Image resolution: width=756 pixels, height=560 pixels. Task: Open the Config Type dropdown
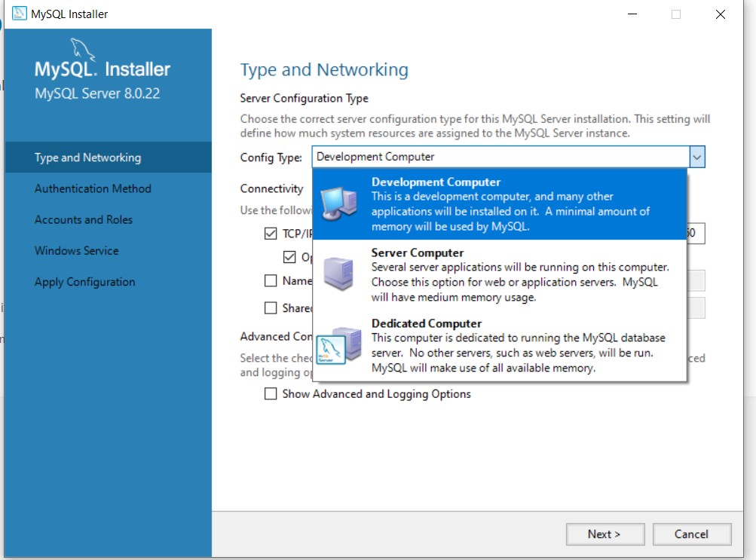[x=697, y=157]
